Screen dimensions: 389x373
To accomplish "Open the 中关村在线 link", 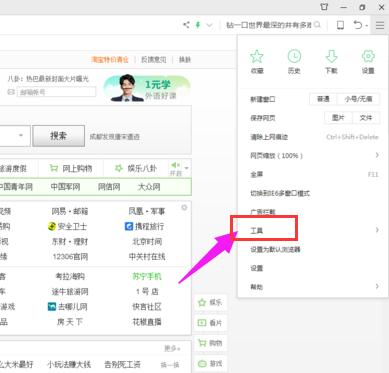I will click(x=147, y=257).
